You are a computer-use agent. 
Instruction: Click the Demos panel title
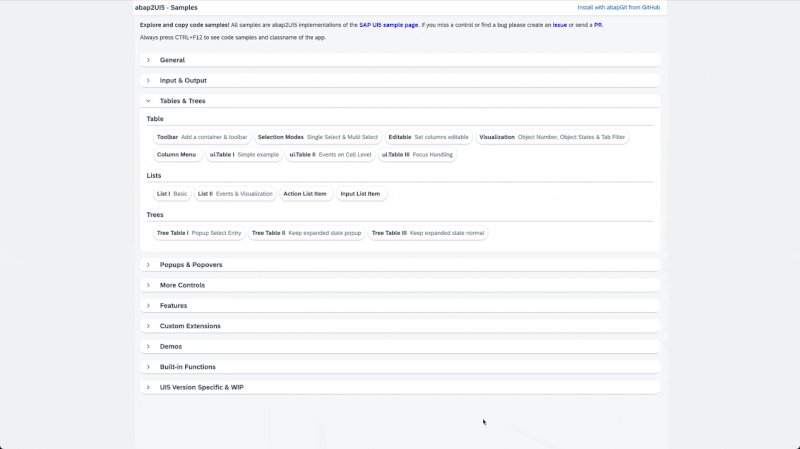[x=171, y=346]
